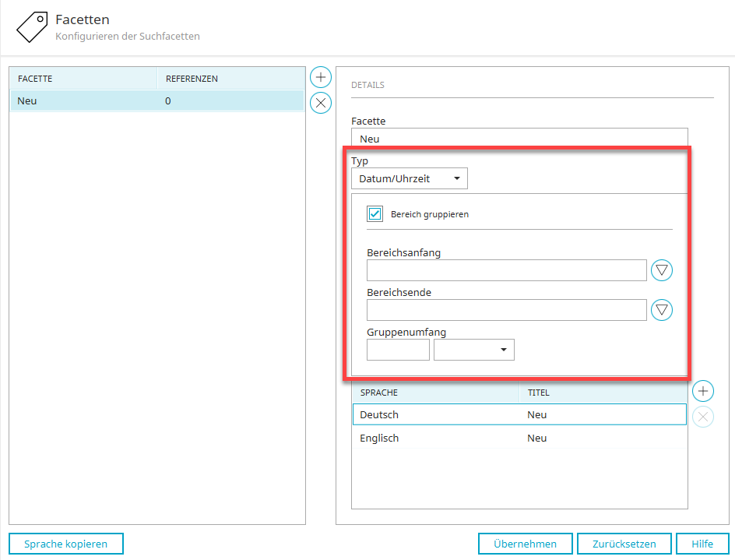Click the Zurücksetzen button
The height and width of the screenshot is (560, 735).
624,544
